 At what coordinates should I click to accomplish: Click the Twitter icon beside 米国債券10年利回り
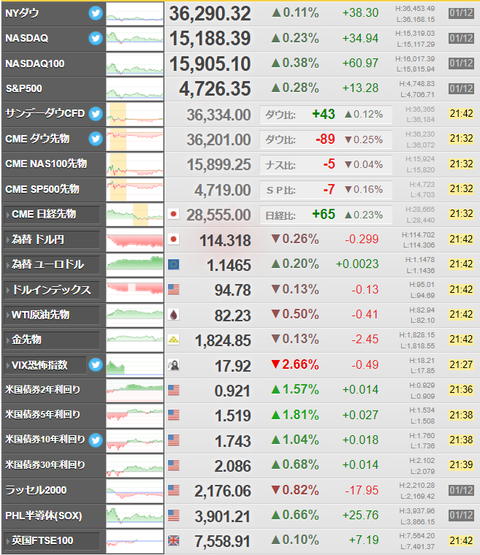[95, 440]
